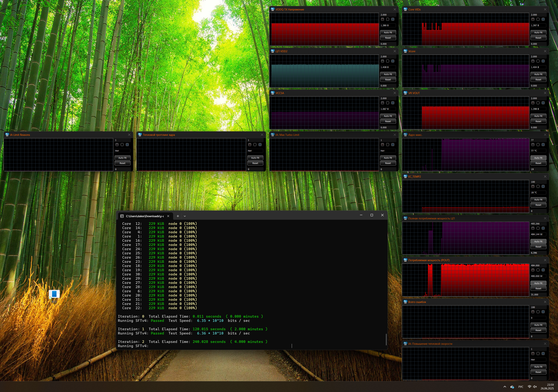Expand hidden system tray icons chevron

(505, 387)
